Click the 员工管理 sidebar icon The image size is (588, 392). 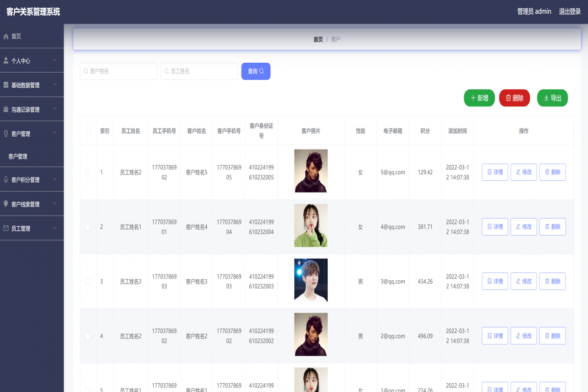(x=5, y=227)
